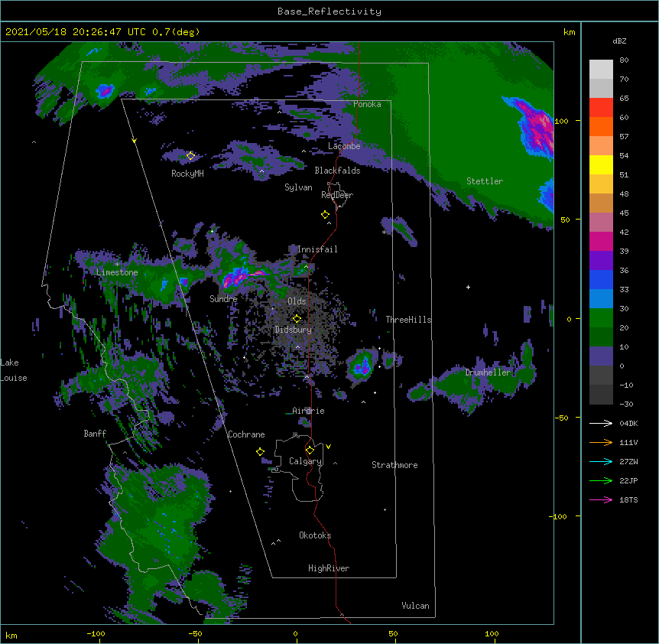The width and height of the screenshot is (659, 644).
Task: Click the RockyMH label
Action: point(187,174)
